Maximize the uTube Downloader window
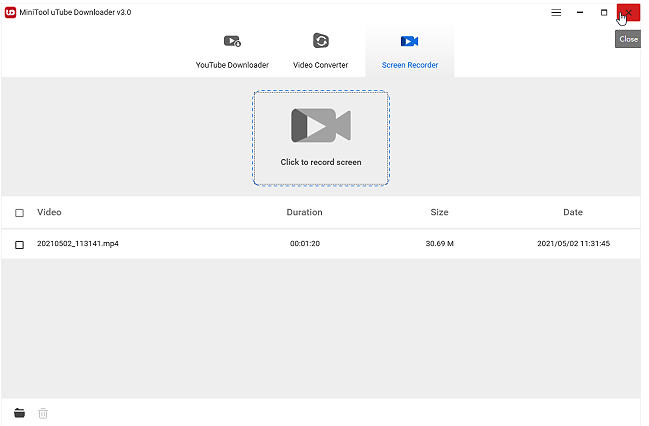 click(x=604, y=12)
